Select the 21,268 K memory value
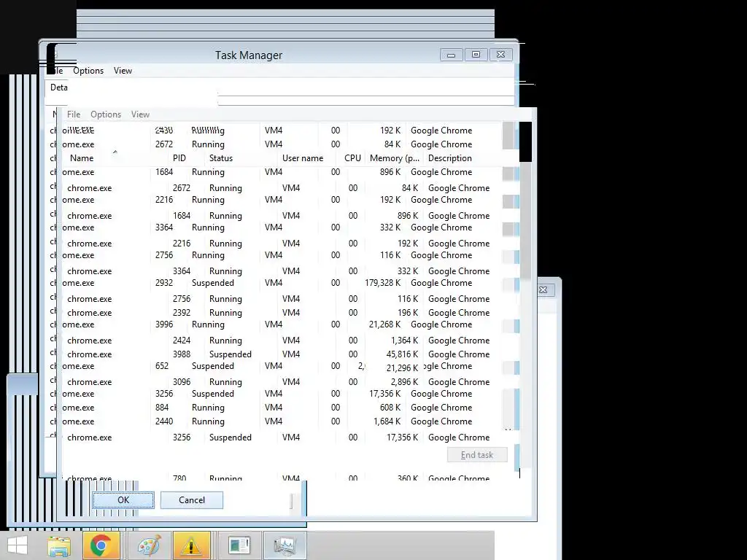 [384, 324]
